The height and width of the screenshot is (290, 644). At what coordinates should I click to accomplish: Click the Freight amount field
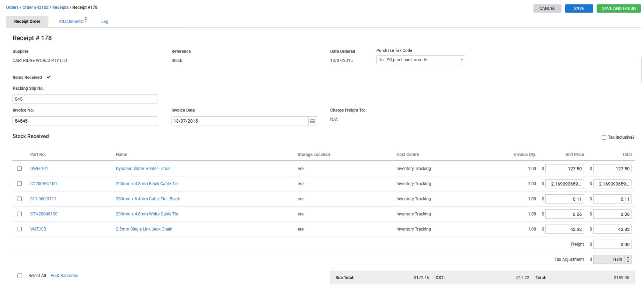[612, 244]
